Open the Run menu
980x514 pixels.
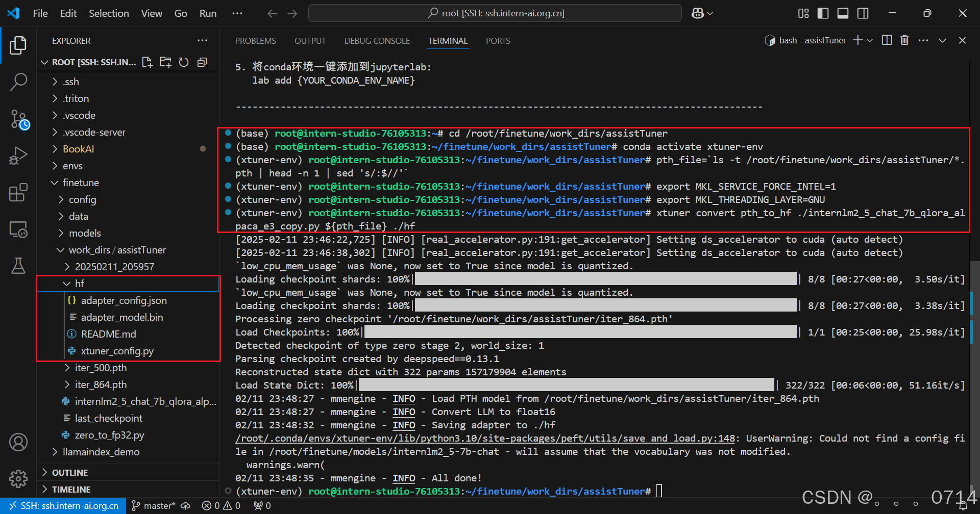pos(208,13)
